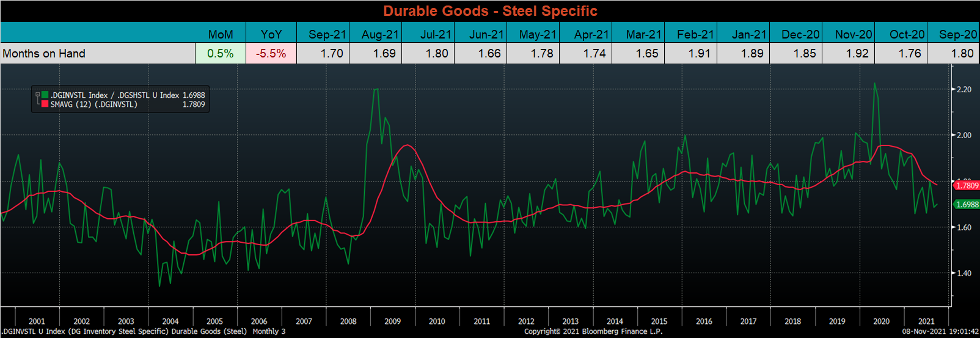Viewport: 980px width, 338px height.
Task: Click the 2018 x-axis year label
Action: (x=792, y=321)
